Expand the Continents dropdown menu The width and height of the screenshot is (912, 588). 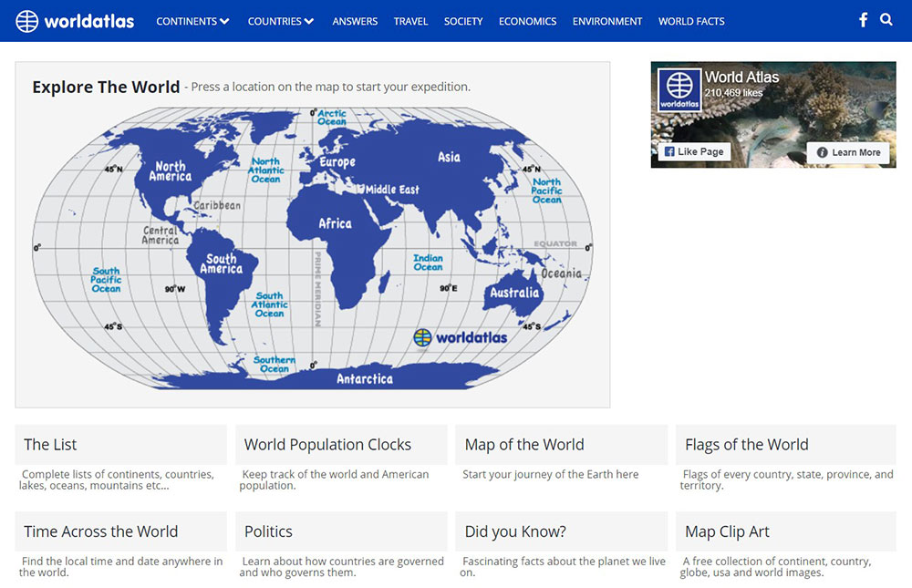pos(192,21)
